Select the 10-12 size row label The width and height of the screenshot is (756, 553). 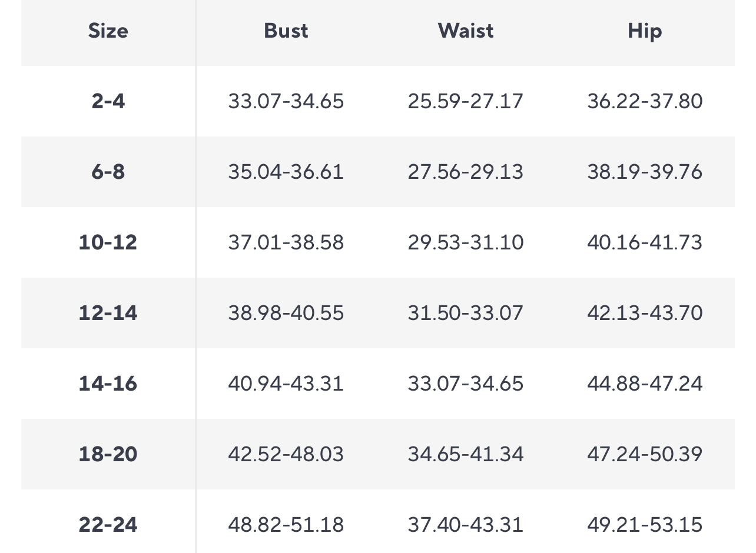coord(108,242)
